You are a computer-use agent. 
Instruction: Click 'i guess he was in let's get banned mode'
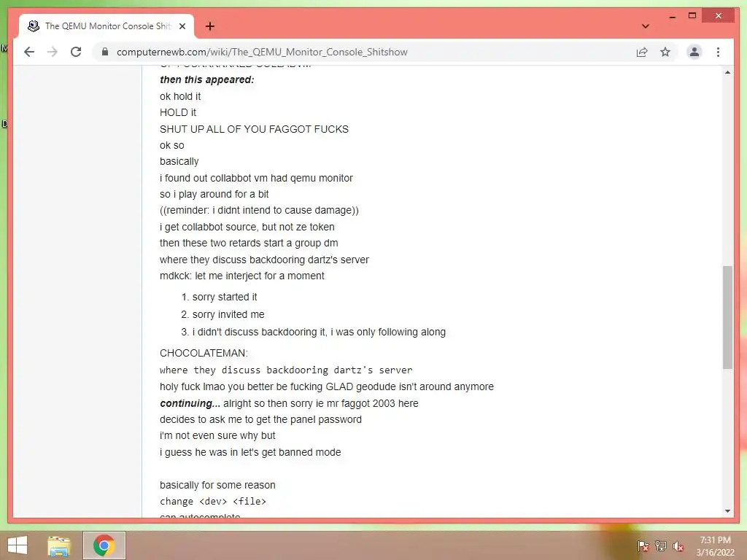250,452
